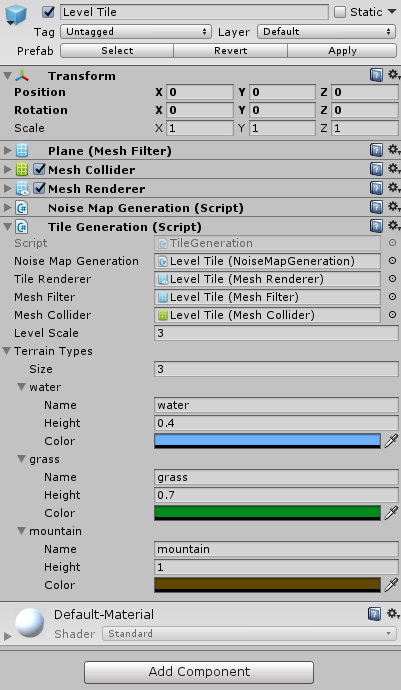Open gear menu for Tile Generation script
The height and width of the screenshot is (690, 401).
click(x=394, y=226)
